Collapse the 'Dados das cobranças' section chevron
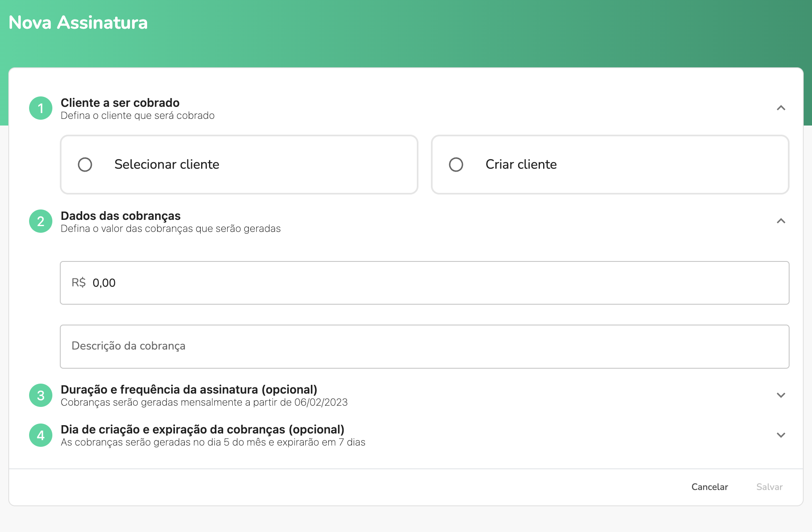Viewport: 812px width, 532px height. 781,221
